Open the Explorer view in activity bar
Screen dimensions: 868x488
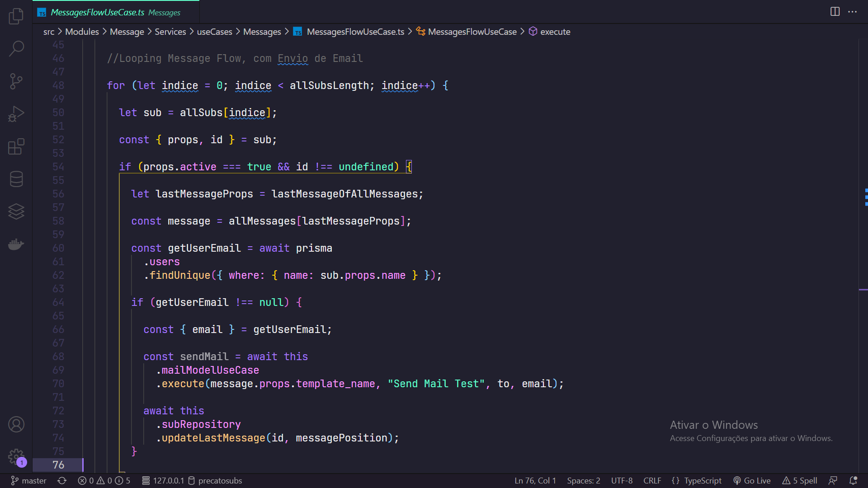(x=16, y=16)
